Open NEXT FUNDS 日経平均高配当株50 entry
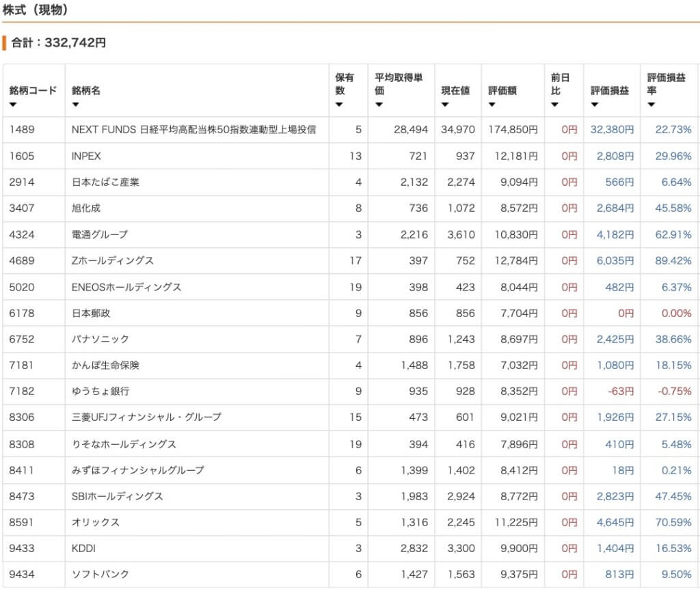 click(x=193, y=129)
